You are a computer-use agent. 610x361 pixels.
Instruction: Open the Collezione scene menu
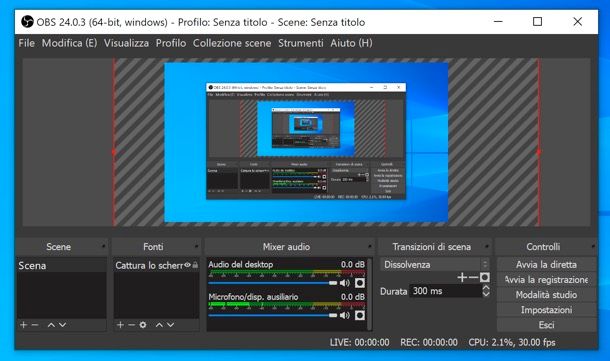(x=232, y=43)
